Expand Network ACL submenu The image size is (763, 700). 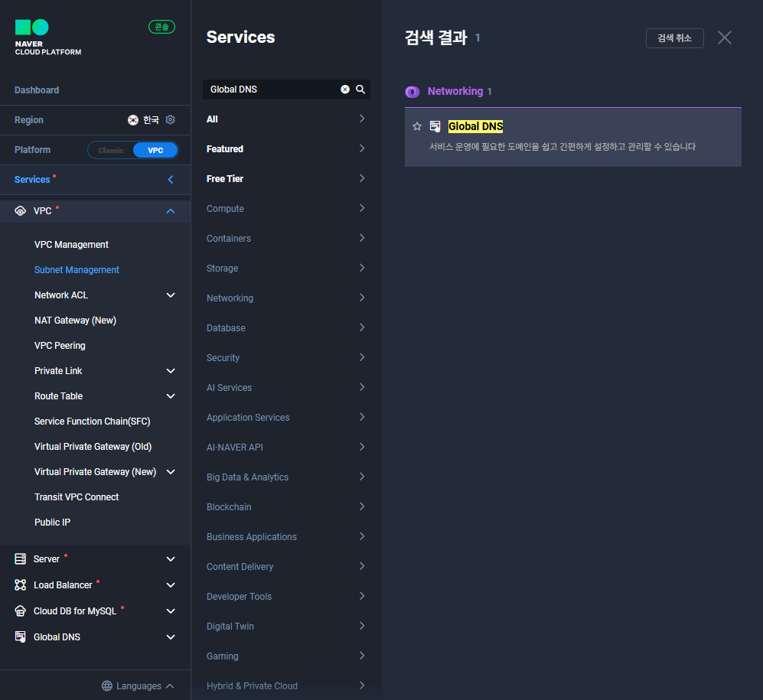171,295
